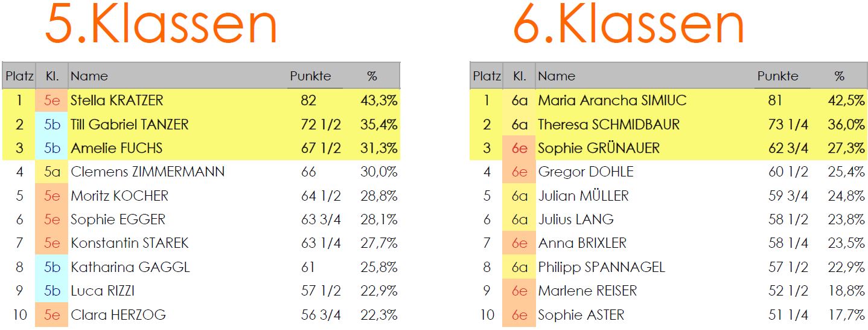Click the 5b class cell beside Amelie FUCHS
This screenshot has width=868, height=330.
coord(52,148)
